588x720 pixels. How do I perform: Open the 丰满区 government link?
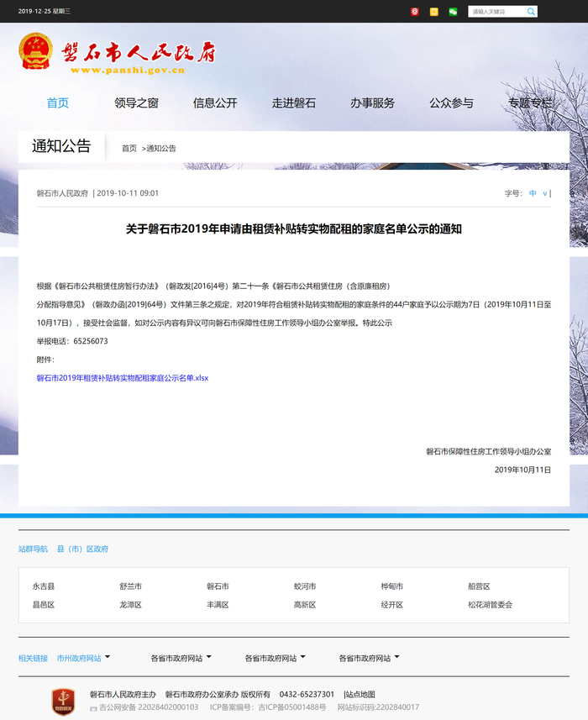click(218, 605)
